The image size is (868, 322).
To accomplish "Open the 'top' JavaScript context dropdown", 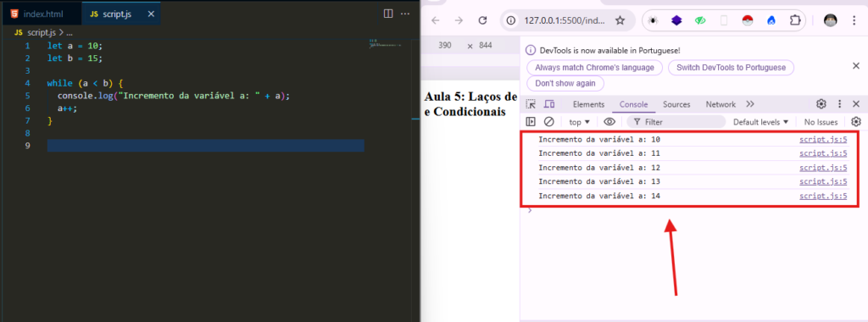I will (x=580, y=122).
